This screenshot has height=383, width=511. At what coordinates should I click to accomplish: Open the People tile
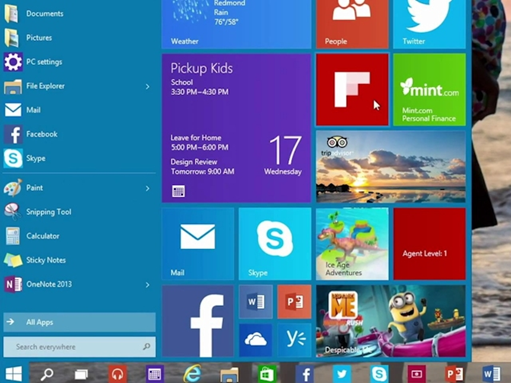click(x=352, y=24)
